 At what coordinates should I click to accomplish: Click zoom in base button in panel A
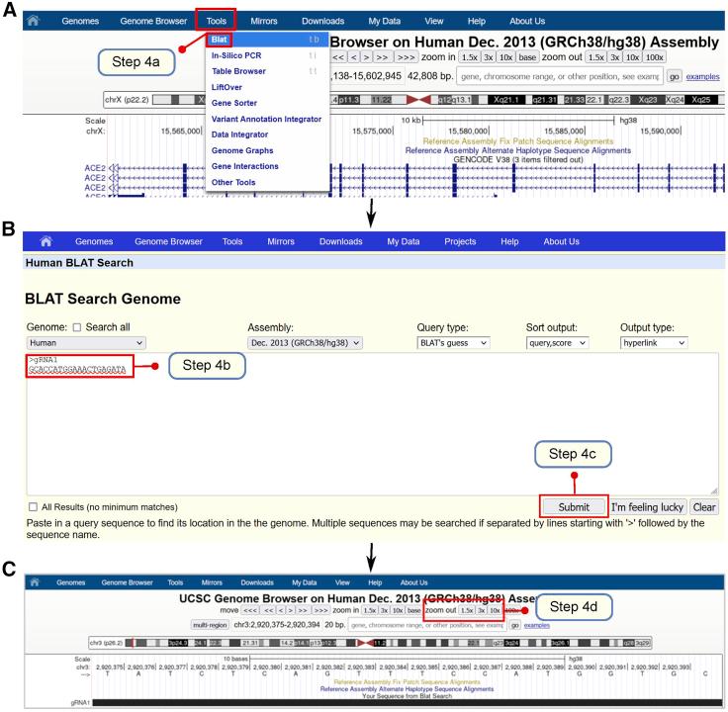(x=527, y=57)
